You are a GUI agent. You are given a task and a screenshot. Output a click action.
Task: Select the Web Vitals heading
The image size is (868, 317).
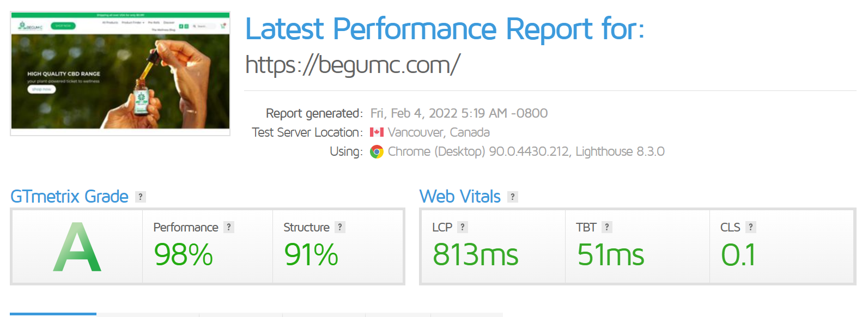click(x=460, y=197)
